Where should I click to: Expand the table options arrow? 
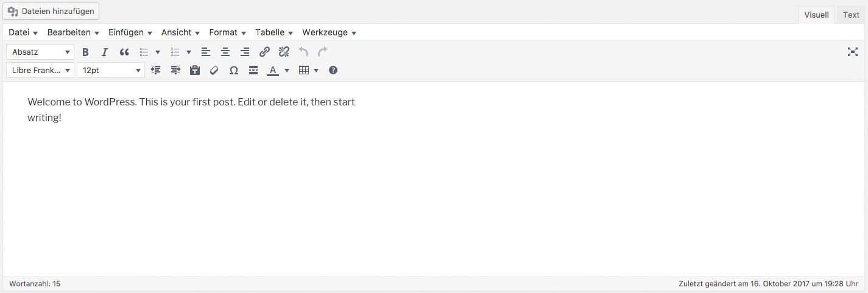(316, 70)
